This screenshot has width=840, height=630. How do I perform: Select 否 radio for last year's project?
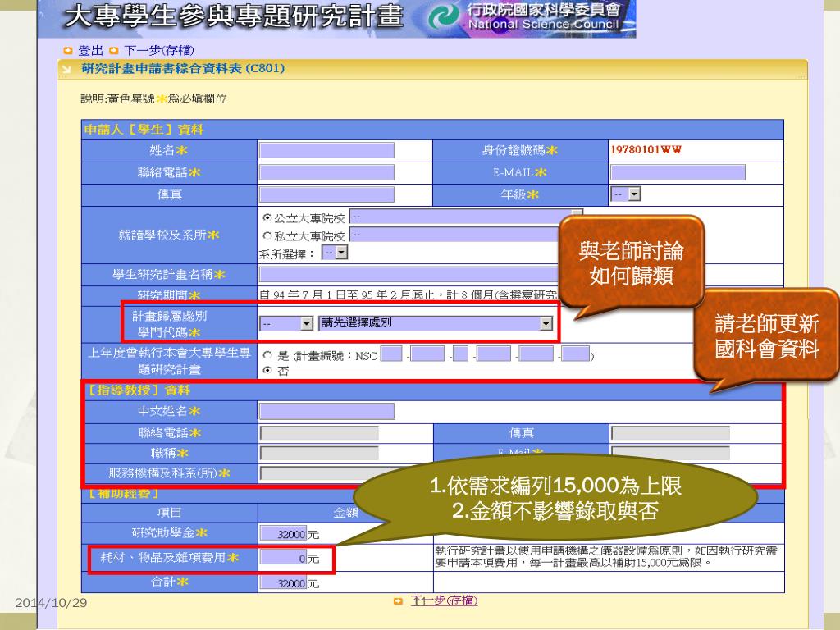(267, 370)
